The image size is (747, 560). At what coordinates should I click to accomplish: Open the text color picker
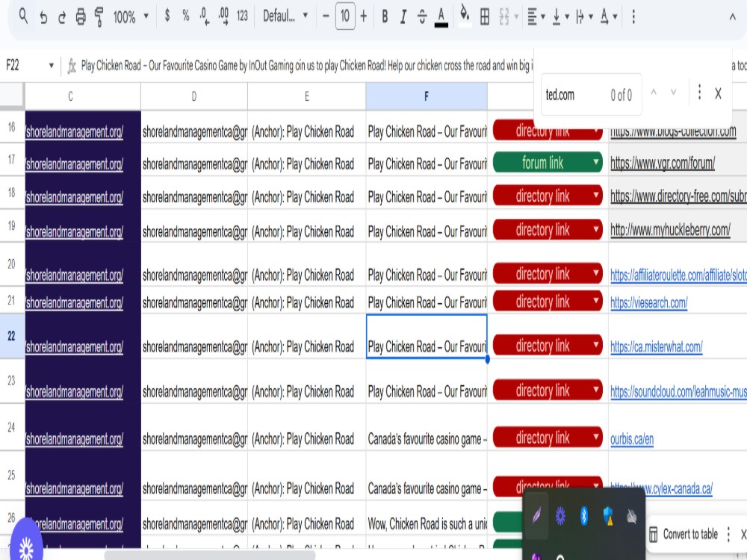441,17
